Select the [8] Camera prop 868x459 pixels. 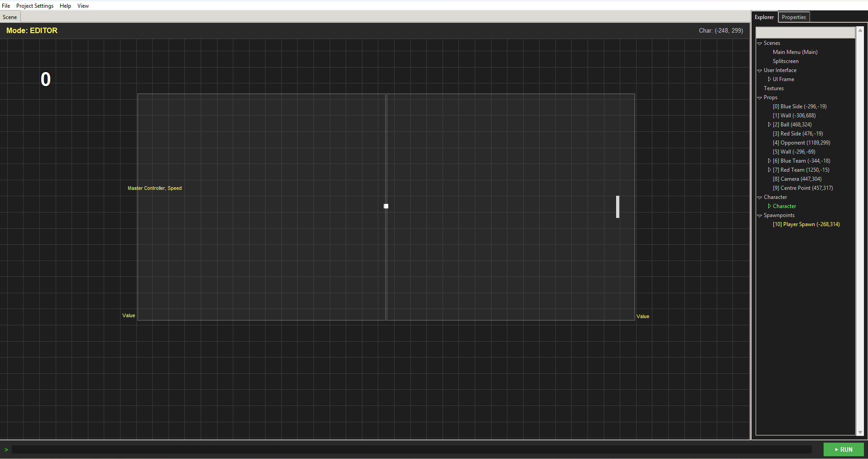[797, 179]
